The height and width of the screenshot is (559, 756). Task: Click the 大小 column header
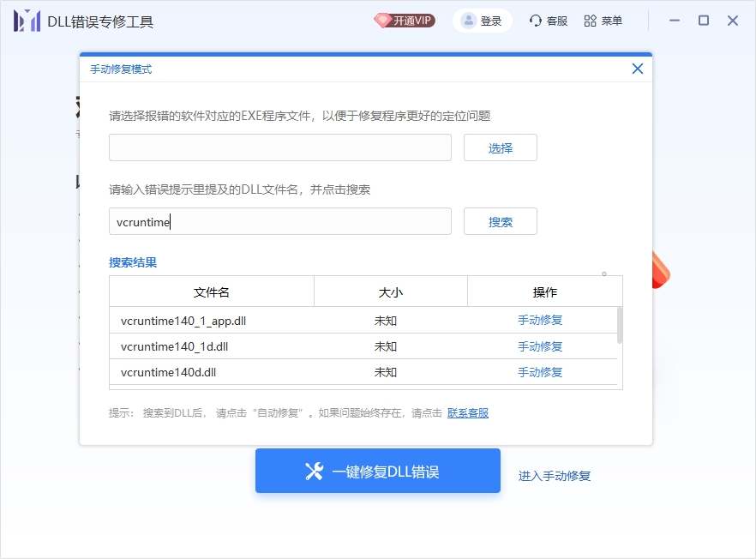pos(390,292)
